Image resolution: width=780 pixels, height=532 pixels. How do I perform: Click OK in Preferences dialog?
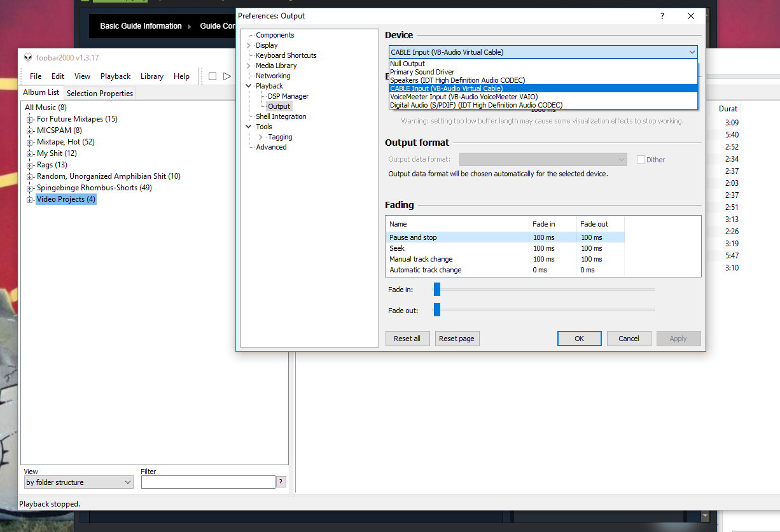click(579, 339)
